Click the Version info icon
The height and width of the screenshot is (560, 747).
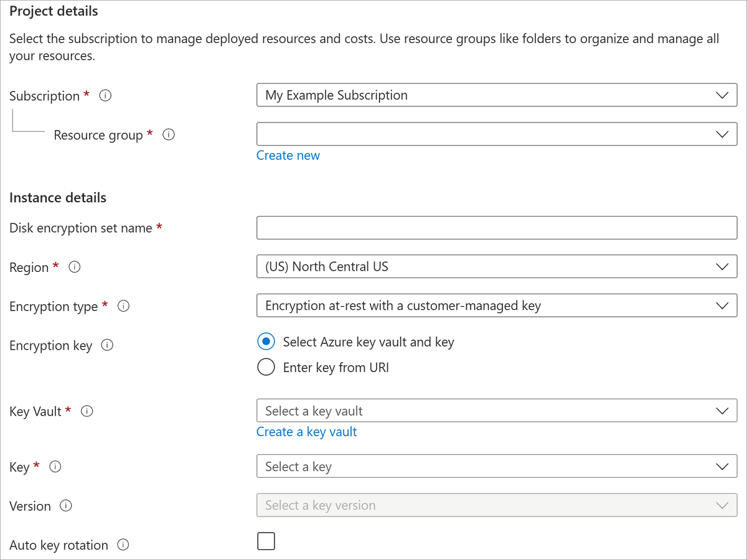pos(66,506)
